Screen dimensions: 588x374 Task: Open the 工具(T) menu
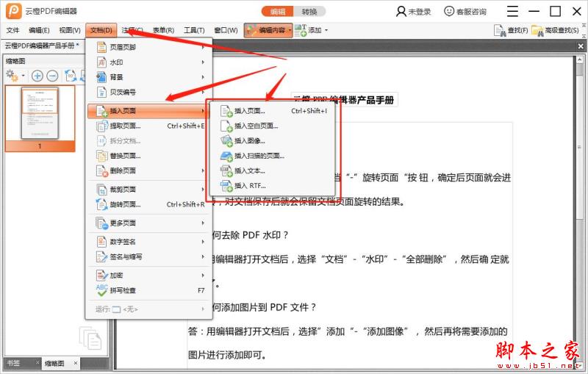tap(194, 30)
